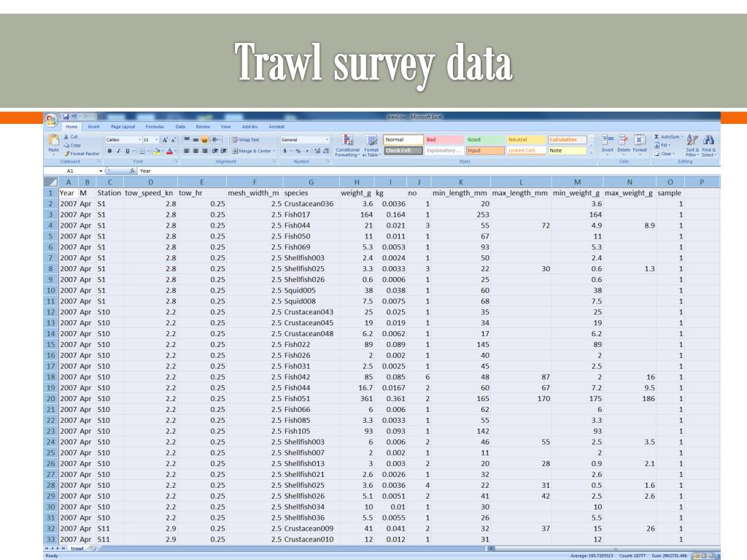Click the Find & Select binoculars icon
Viewport: 747px width, 560px height.
(709, 144)
